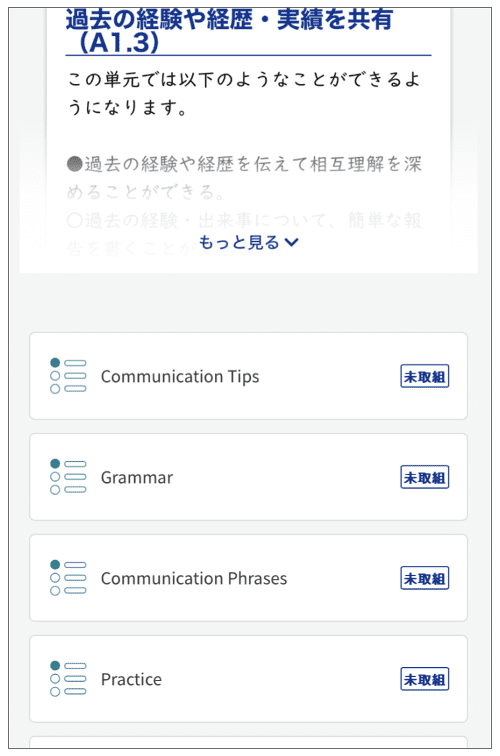Click the Grammar label text
This screenshot has width=500, height=756.
click(x=137, y=477)
